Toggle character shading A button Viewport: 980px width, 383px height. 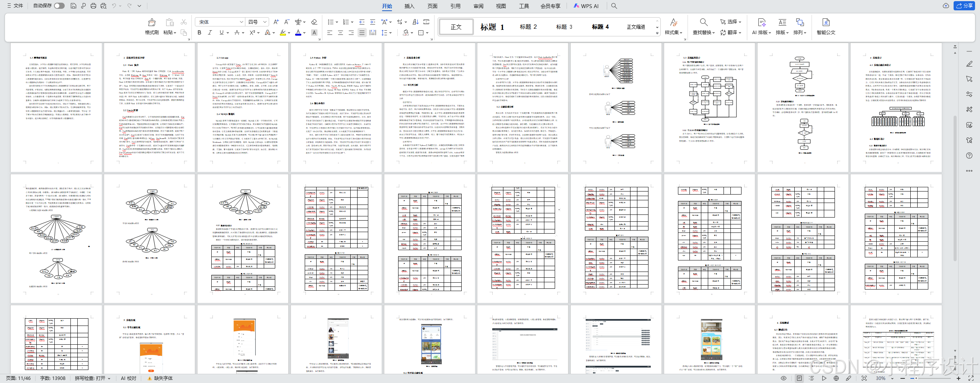point(314,33)
